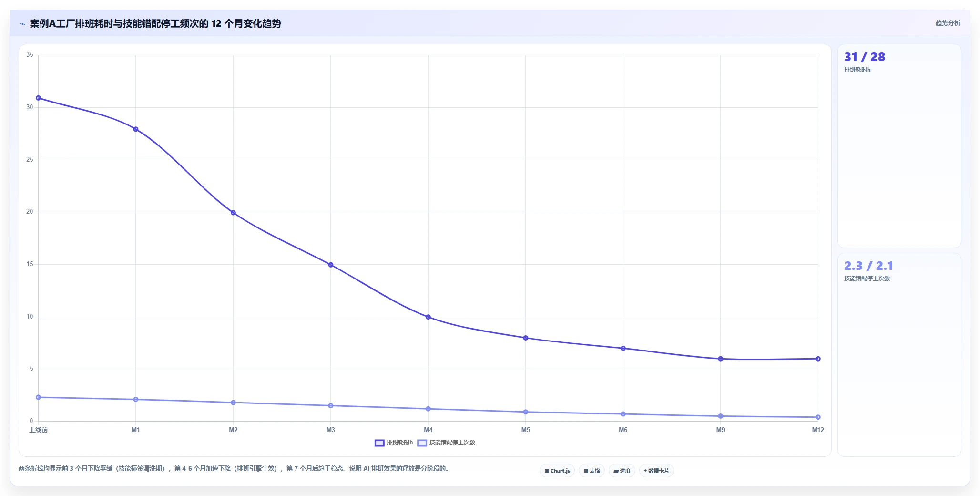Screen dimensions: 980x496
Task: Click the 35 y-axis tick label
Action: (x=30, y=55)
